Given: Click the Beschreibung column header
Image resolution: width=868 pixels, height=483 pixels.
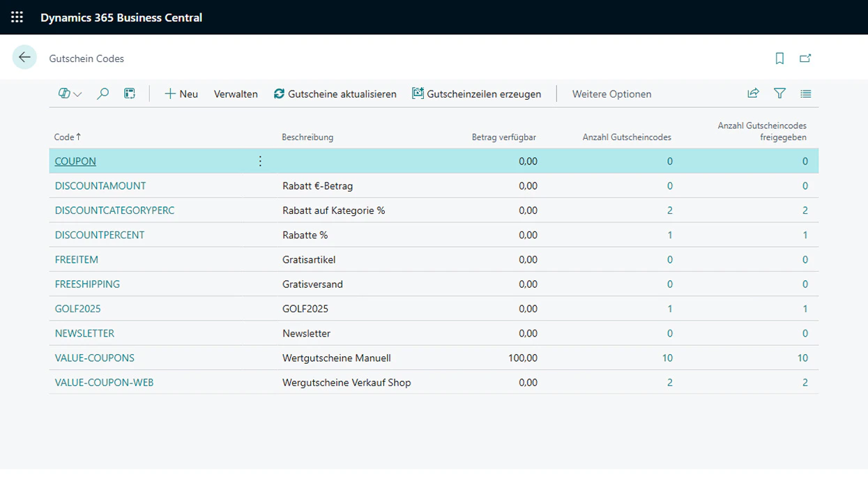Looking at the screenshot, I should 307,137.
